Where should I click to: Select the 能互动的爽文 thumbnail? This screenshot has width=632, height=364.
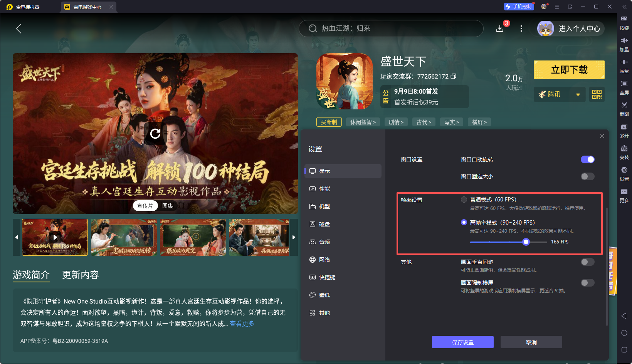coord(193,237)
